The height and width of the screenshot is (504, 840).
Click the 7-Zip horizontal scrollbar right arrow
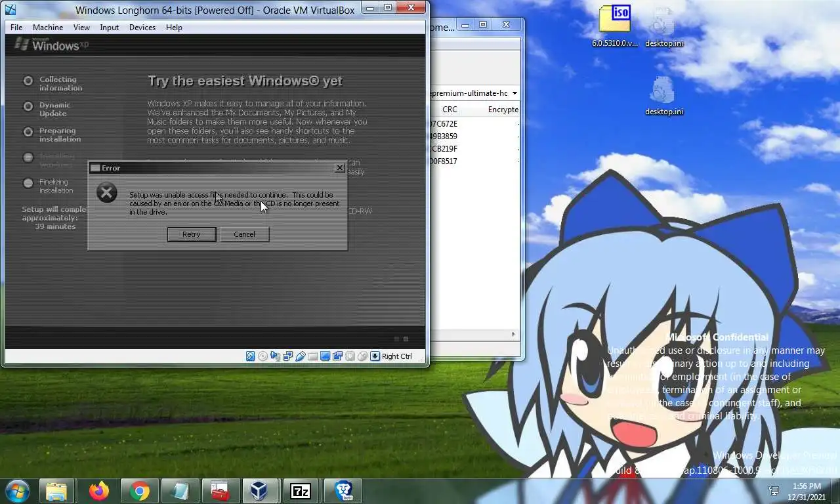[513, 334]
